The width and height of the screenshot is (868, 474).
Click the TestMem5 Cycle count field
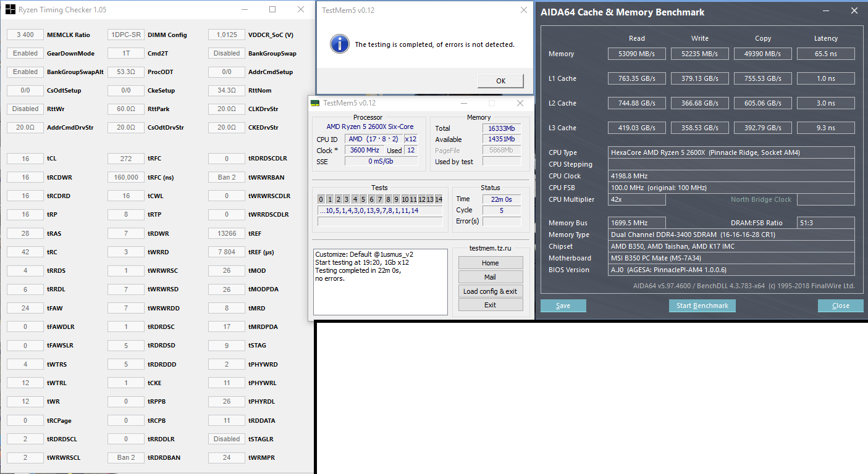(x=502, y=210)
